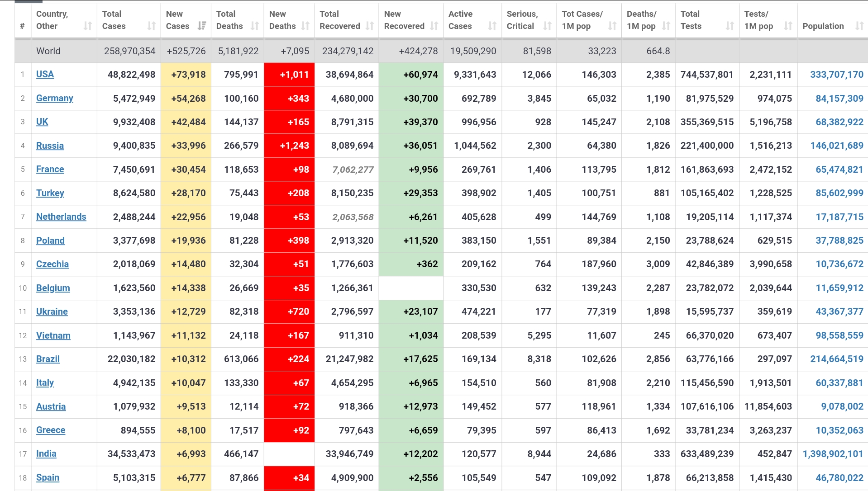Follow the Netherlands link
This screenshot has height=491, width=868.
pyautogui.click(x=61, y=217)
